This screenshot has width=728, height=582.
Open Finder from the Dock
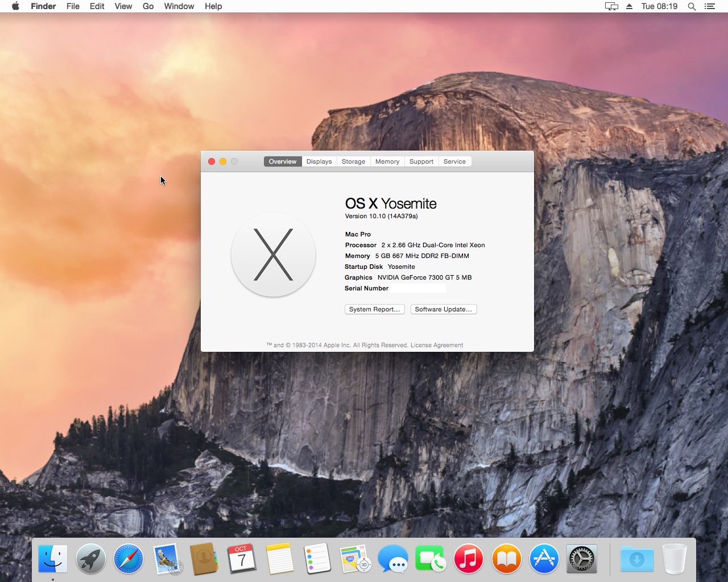pos(53,558)
